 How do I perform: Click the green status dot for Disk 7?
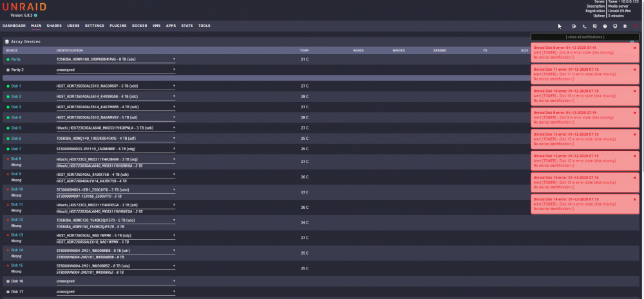coord(8,149)
